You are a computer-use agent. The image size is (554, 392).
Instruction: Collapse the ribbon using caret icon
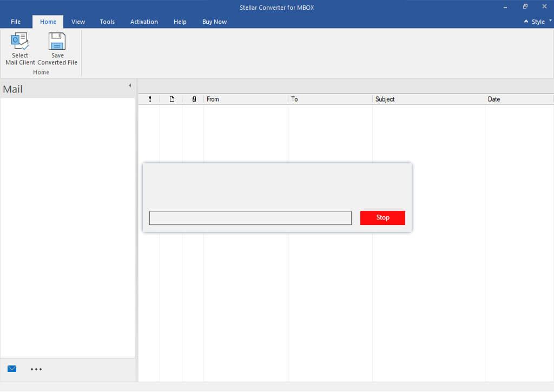coord(526,22)
